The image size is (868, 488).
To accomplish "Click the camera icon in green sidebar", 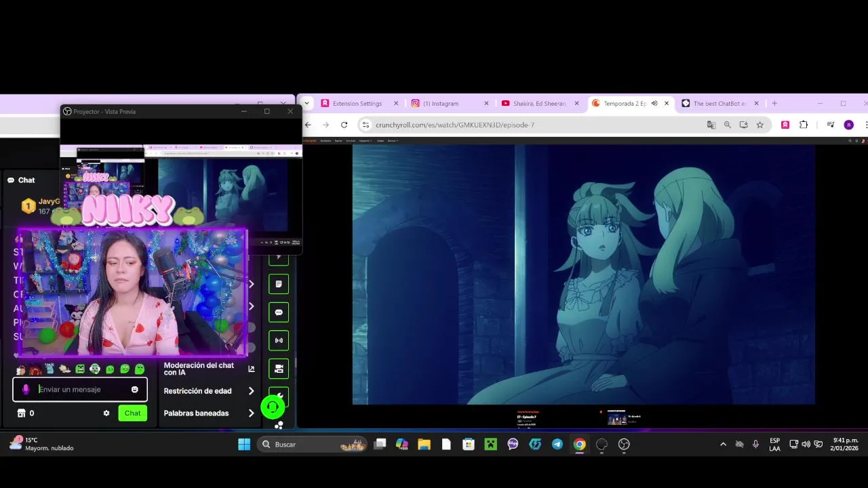I will pos(279,369).
